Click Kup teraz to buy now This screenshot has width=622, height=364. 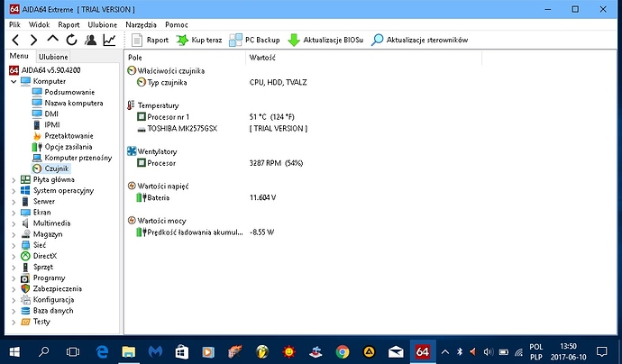[198, 40]
